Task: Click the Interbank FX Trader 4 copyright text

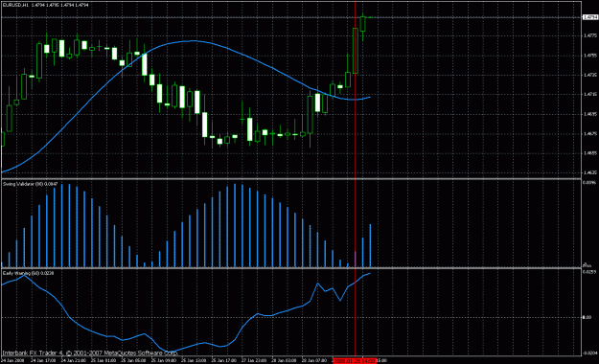Action: pos(90,353)
